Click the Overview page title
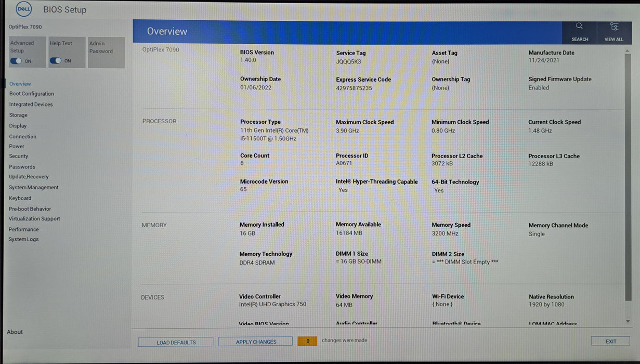 167,31
